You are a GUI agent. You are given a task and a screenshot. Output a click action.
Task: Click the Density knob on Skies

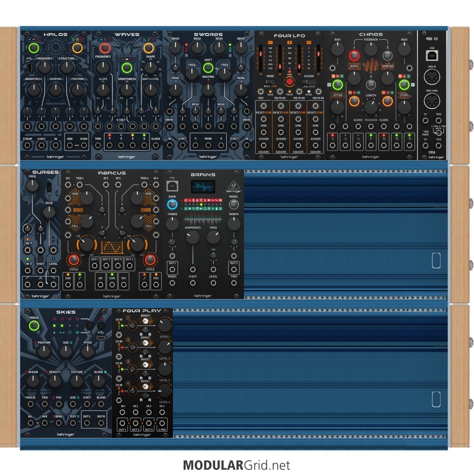pos(55,381)
